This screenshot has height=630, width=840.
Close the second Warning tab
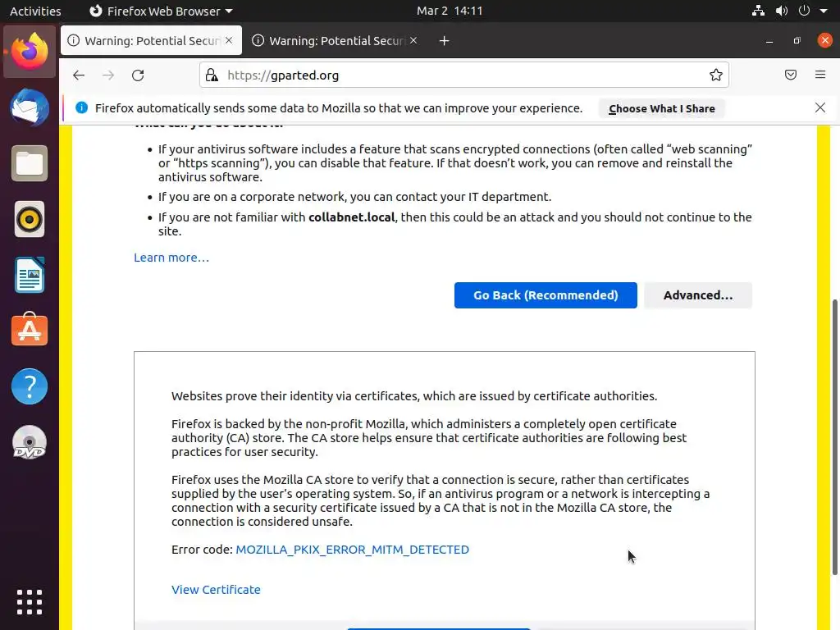[413, 40]
